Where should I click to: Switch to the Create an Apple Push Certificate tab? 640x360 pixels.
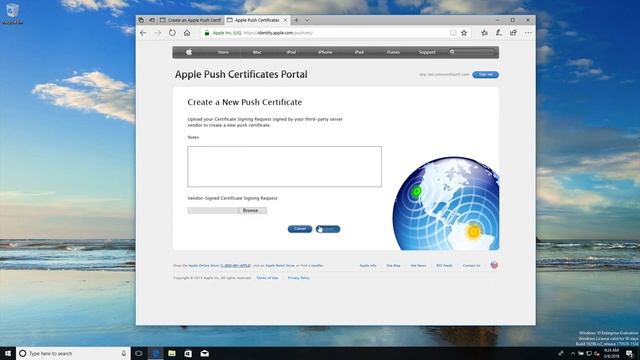pos(191,20)
